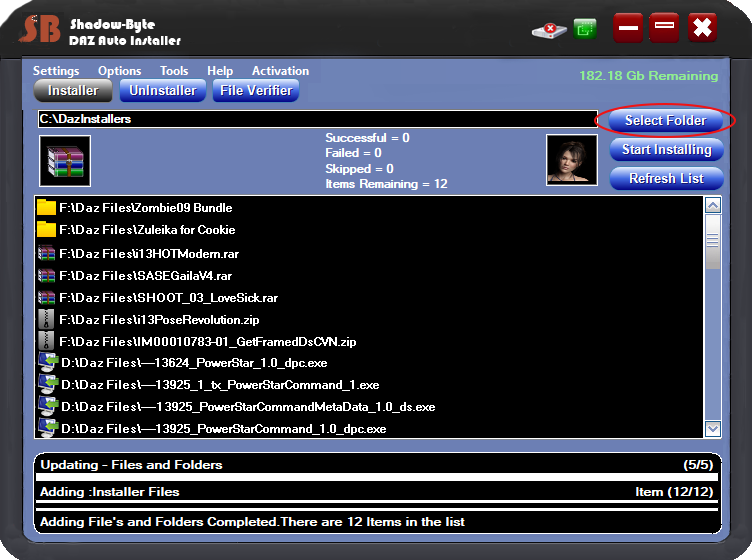Open the Settings menu
Screen dimensions: 752x560
click(56, 71)
